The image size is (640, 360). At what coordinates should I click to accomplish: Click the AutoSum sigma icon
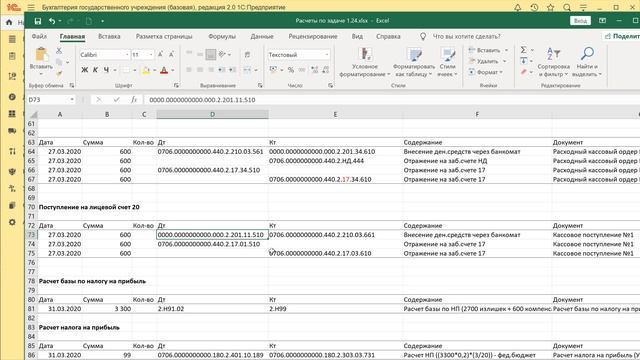pyautogui.click(x=524, y=50)
